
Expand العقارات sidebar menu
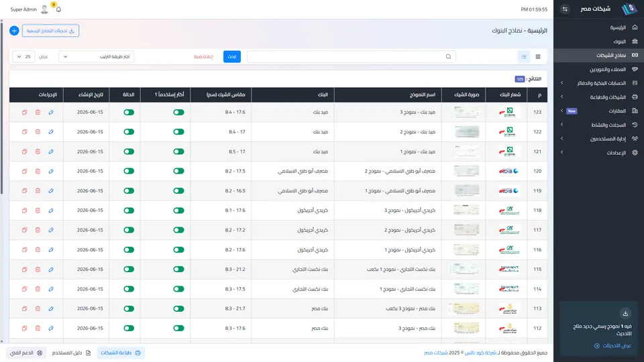(x=599, y=111)
